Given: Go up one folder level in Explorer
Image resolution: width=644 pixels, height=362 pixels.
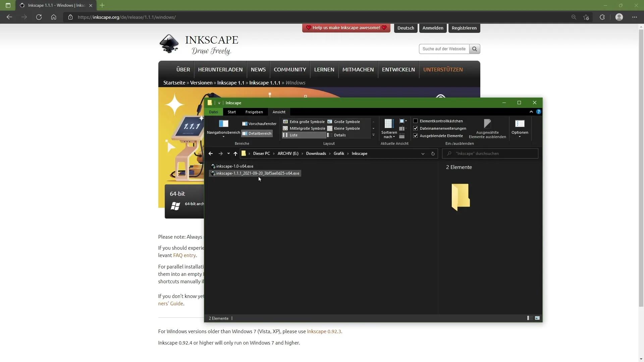Looking at the screenshot, I should (x=235, y=154).
